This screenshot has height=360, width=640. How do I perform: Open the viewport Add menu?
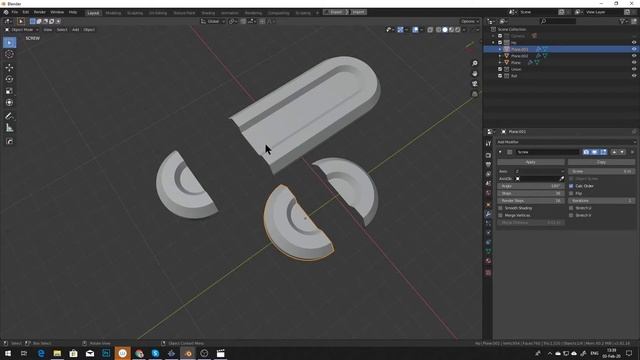[76, 30]
